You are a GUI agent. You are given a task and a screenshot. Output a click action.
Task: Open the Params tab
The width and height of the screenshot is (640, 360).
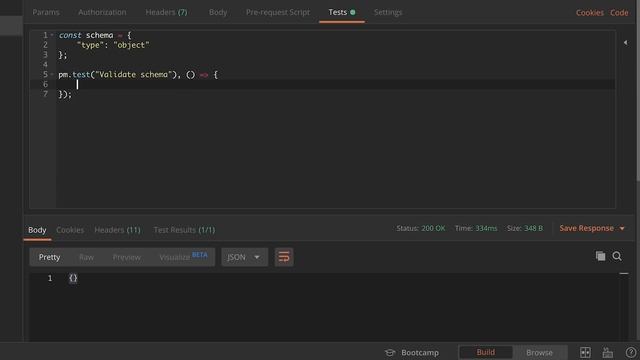(46, 12)
